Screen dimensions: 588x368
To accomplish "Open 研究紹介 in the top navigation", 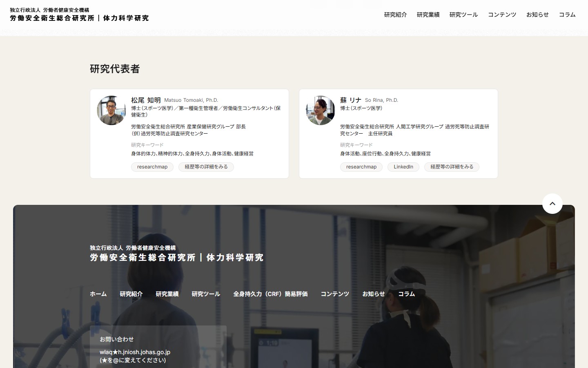I will point(395,15).
